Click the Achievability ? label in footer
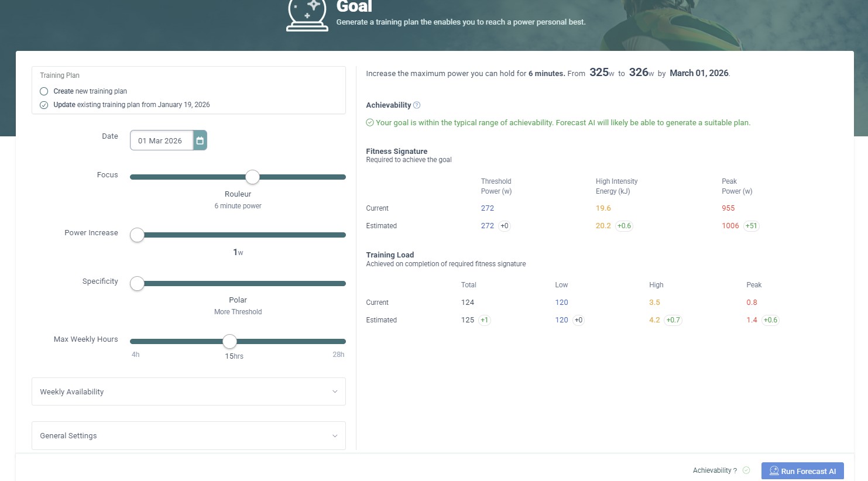This screenshot has height=481, width=868. (x=715, y=470)
